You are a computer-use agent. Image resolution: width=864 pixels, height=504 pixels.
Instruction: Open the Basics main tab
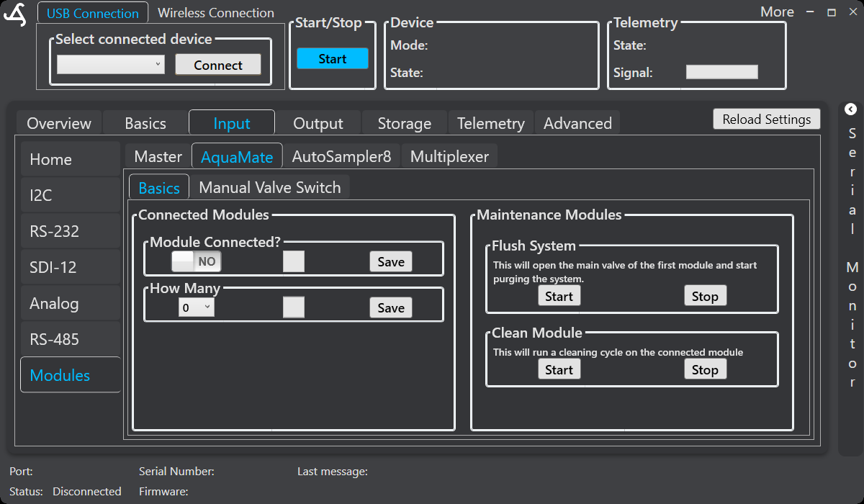pos(145,123)
